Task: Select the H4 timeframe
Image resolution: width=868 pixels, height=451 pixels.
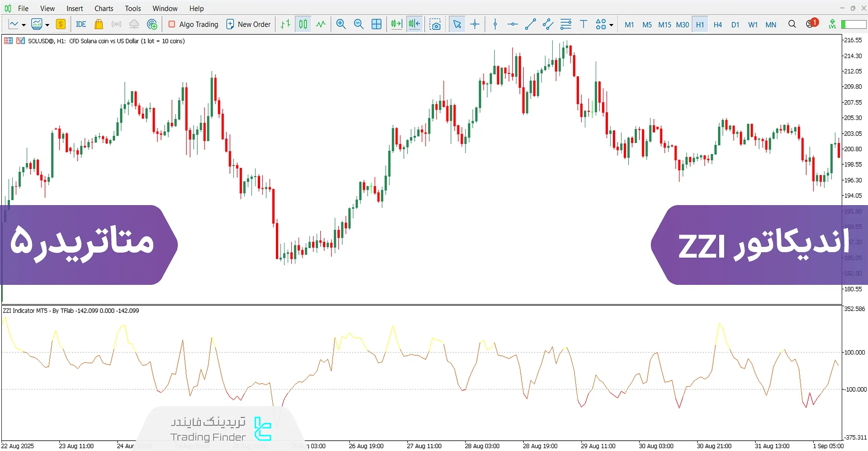Action: coord(717,25)
